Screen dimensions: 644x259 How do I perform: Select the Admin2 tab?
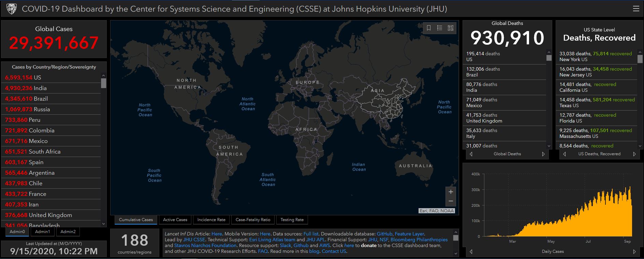[x=68, y=232]
